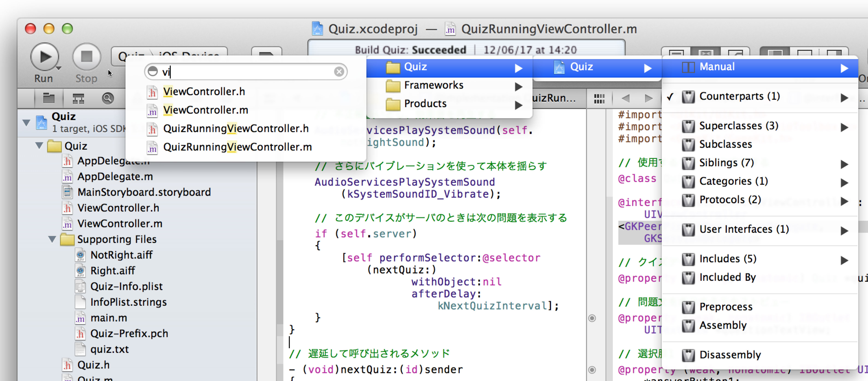
Task: Choose Superclasses (3) from the menu
Action: 739,126
